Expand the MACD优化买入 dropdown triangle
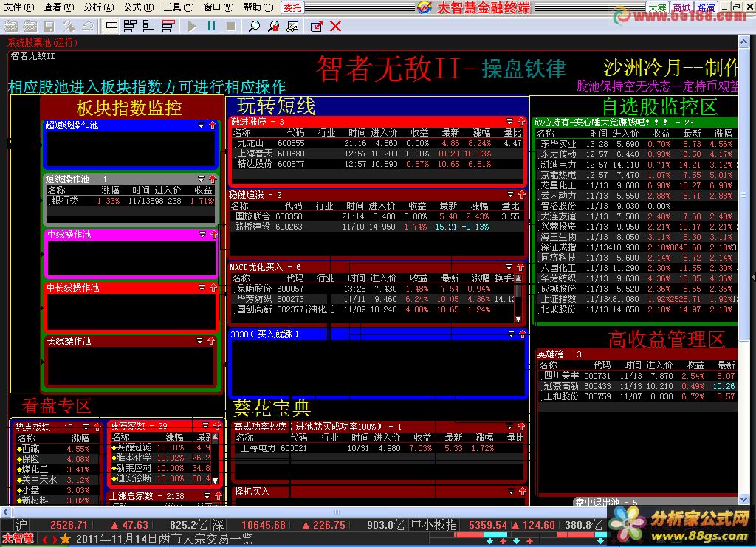 [x=509, y=267]
